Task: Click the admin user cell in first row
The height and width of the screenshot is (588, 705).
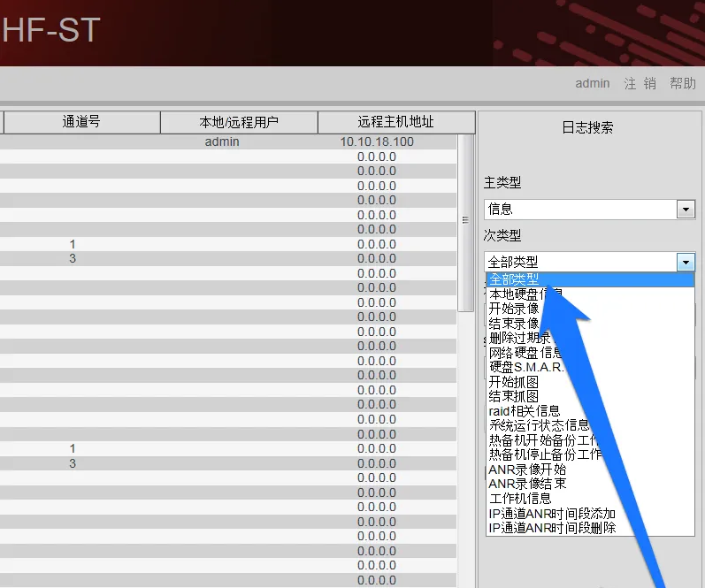Action: coord(222,141)
